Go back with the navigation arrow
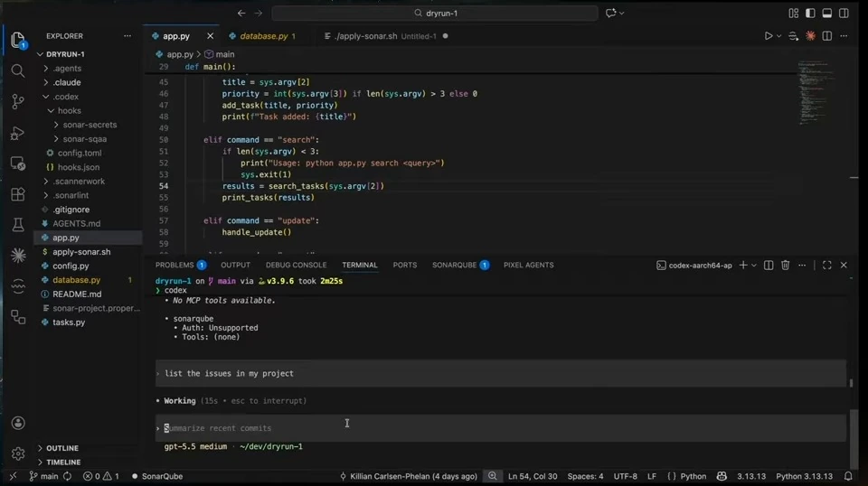Image resolution: width=868 pixels, height=486 pixels. tap(241, 13)
